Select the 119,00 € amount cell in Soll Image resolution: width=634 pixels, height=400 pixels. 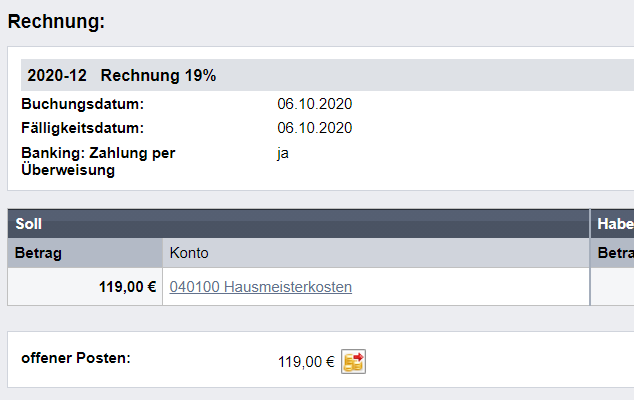[85, 287]
